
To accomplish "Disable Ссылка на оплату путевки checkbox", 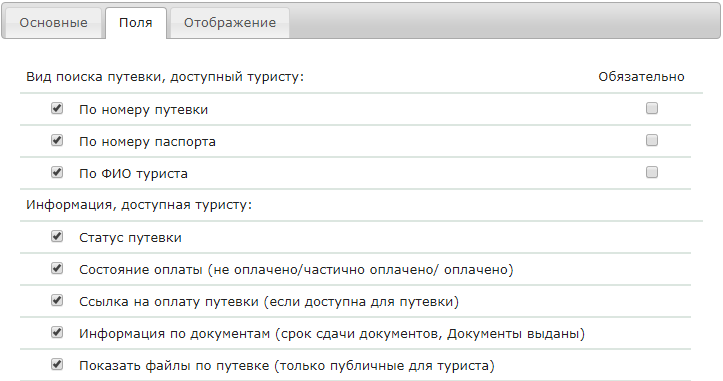I will coord(57,301).
